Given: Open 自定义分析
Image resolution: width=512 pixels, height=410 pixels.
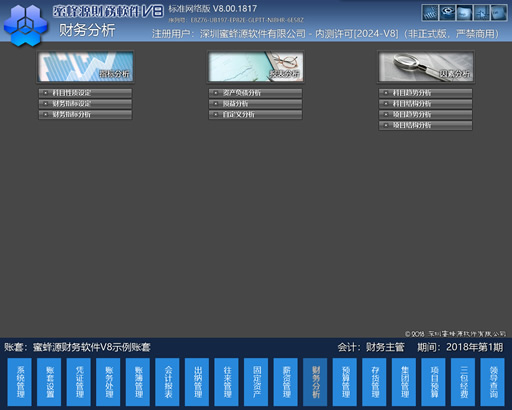Looking at the screenshot, I should point(256,115).
